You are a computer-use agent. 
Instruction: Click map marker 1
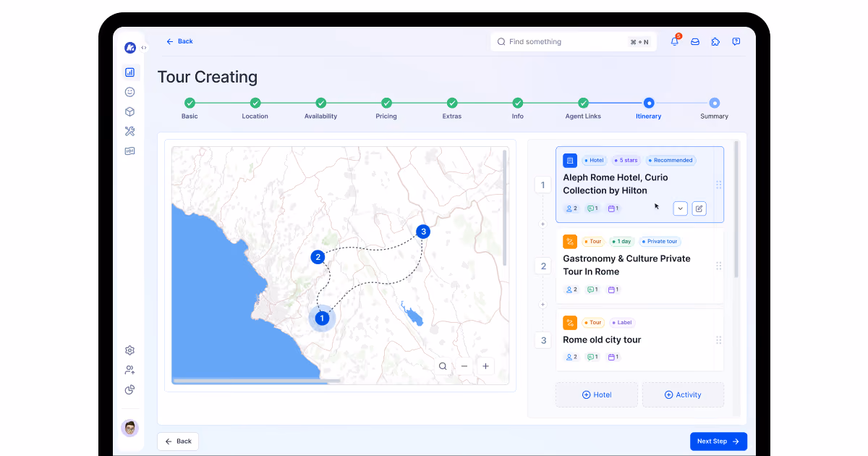[322, 318]
